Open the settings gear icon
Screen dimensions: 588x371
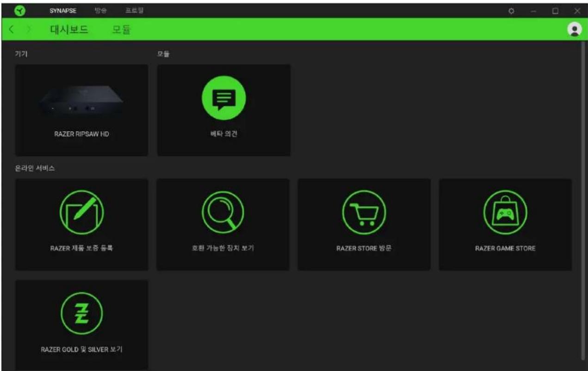[511, 11]
